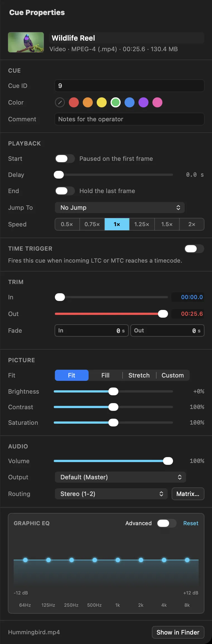Click Show in Finder
Image resolution: width=212 pixels, height=644 pixels.
point(178,632)
